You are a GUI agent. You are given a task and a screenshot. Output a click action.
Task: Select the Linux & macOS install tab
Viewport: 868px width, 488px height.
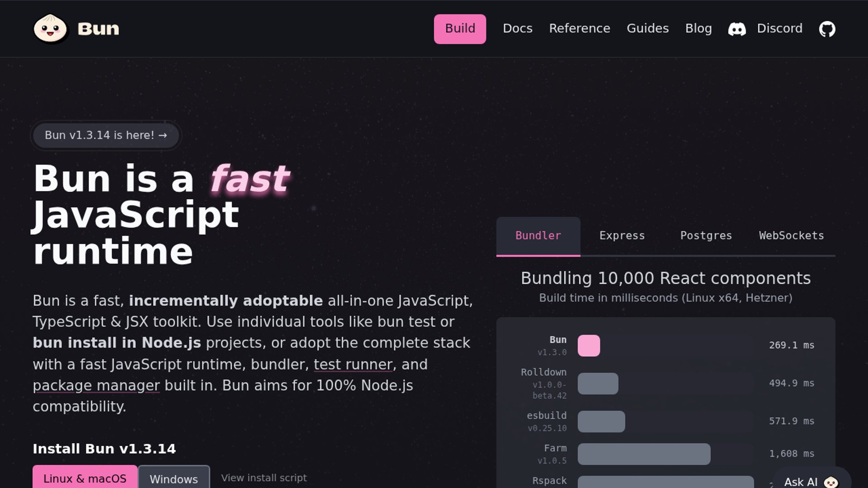85,477
